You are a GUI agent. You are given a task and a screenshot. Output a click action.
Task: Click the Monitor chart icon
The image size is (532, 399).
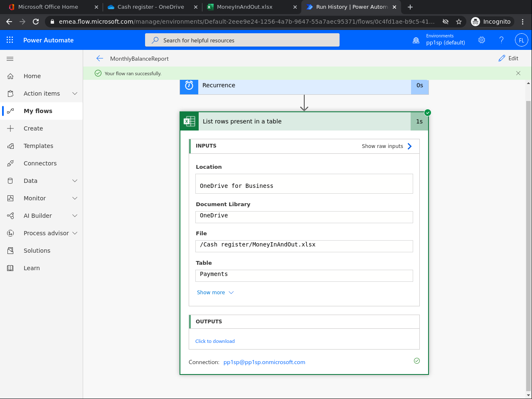[x=10, y=198]
